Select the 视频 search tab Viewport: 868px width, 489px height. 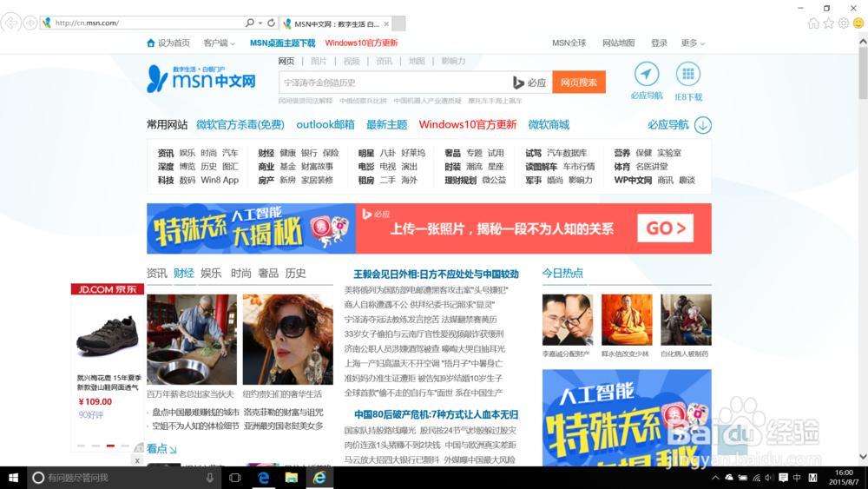pyautogui.click(x=352, y=61)
